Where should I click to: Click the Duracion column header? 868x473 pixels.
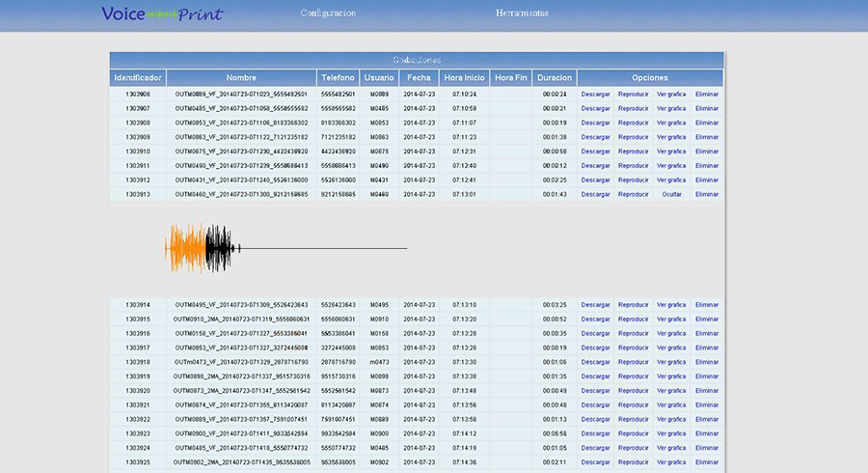pyautogui.click(x=554, y=77)
